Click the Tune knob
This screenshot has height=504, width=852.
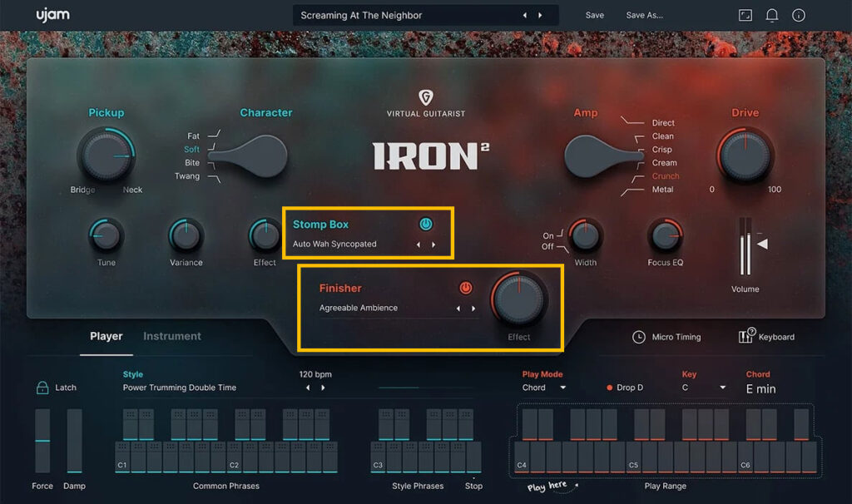tap(106, 235)
